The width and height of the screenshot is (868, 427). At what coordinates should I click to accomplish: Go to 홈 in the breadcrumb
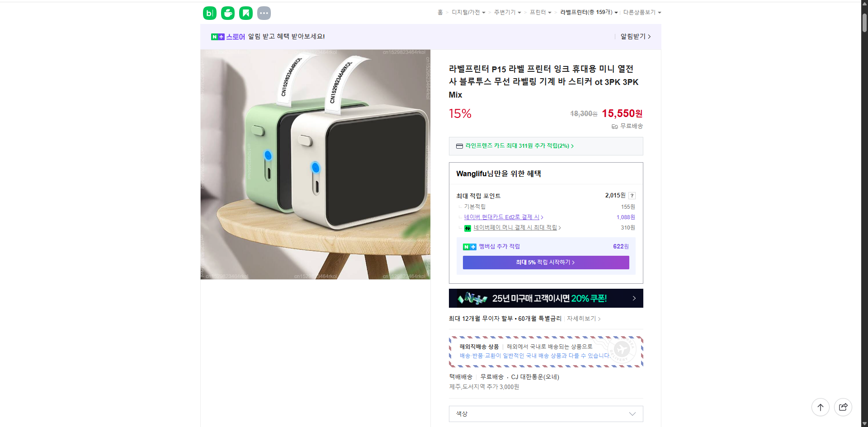[440, 12]
